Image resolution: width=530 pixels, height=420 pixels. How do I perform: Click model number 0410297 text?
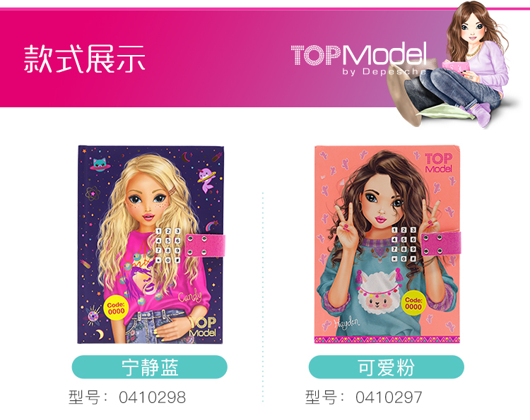click(389, 397)
